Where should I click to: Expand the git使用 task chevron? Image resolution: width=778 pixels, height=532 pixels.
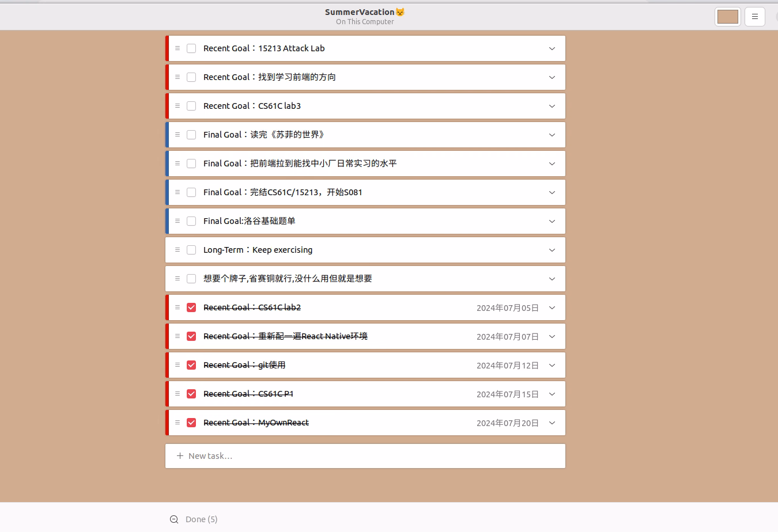[552, 365]
